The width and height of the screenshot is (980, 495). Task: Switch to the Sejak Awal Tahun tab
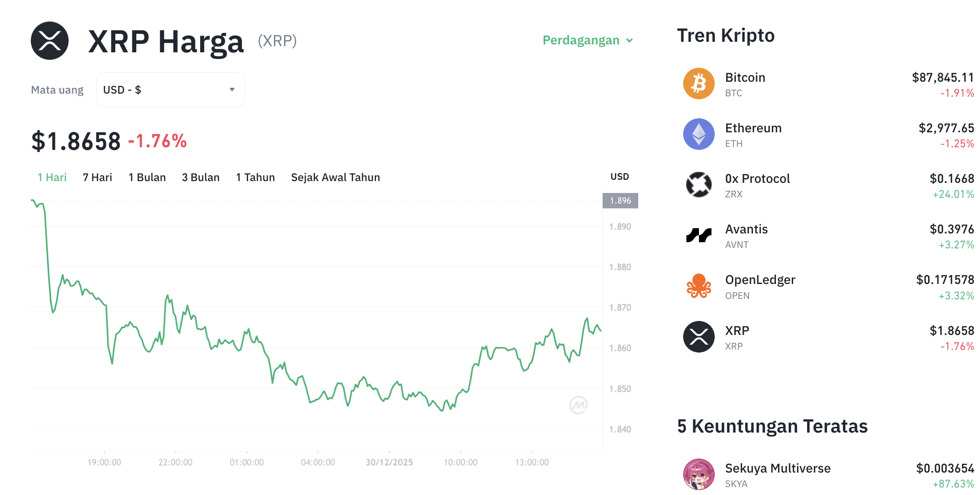click(x=335, y=177)
